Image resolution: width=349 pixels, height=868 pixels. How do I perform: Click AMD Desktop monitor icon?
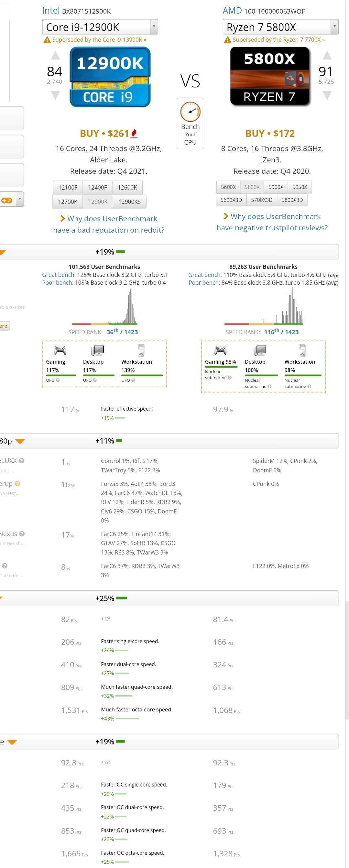tap(260, 350)
